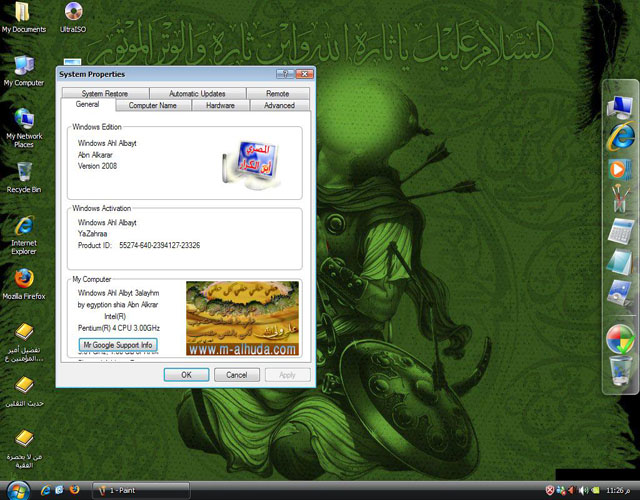Click www.m-alhuda.com banner image

pyautogui.click(x=242, y=318)
